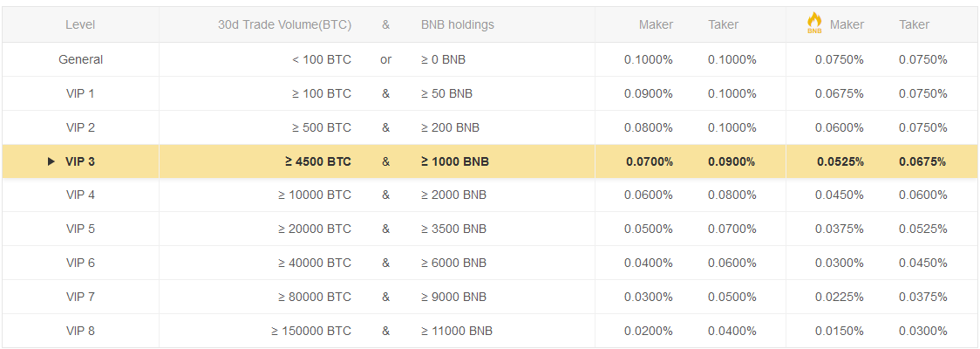The height and width of the screenshot is (349, 980).
Task: Click VIP 1 BNB-discount Maker fee 0.0675%
Action: (840, 94)
